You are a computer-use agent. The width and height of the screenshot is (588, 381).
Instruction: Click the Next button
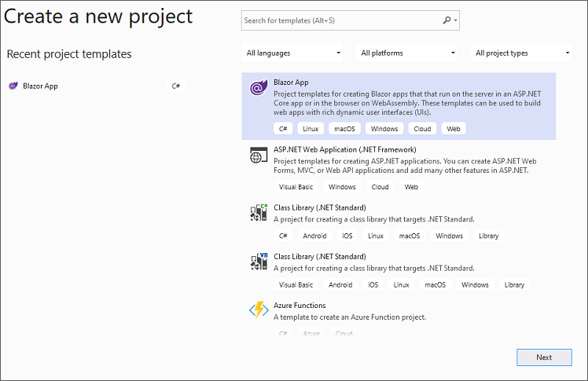pyautogui.click(x=544, y=357)
